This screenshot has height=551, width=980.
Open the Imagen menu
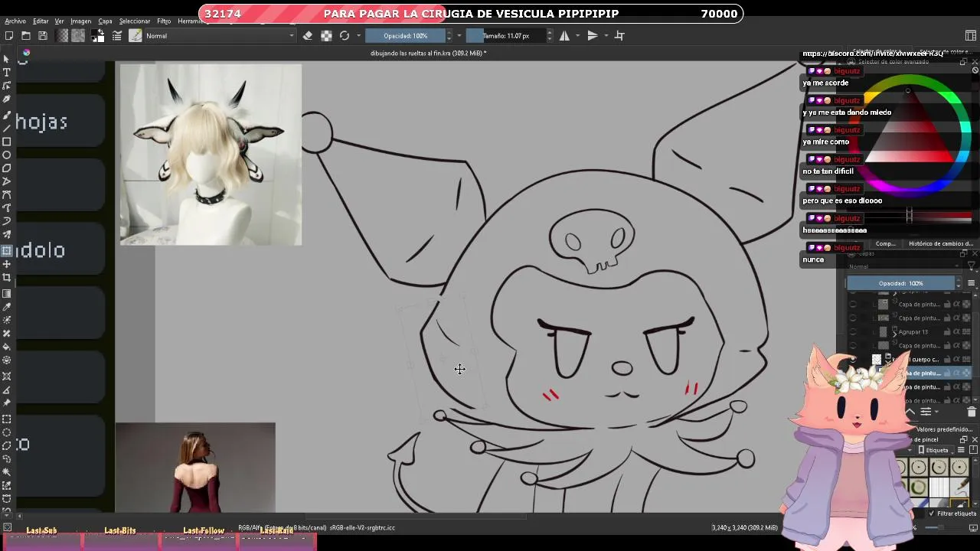80,21
